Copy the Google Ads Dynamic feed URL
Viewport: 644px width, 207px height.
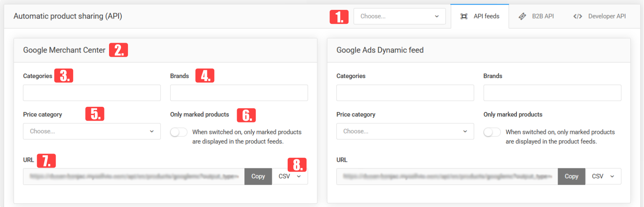click(x=571, y=176)
